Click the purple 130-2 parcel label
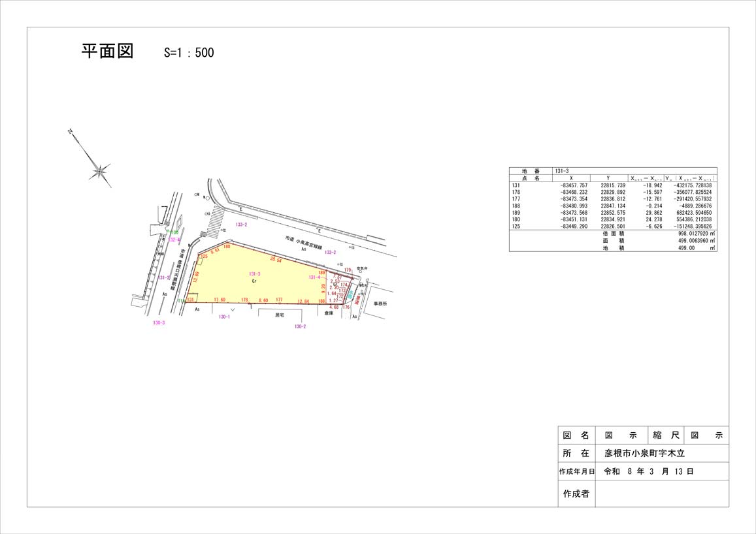This screenshot has width=756, height=534. (300, 326)
